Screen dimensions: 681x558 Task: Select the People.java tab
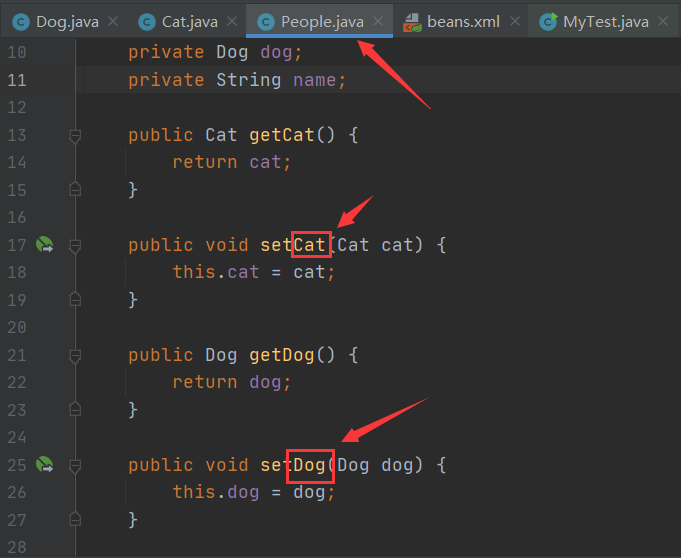point(322,22)
